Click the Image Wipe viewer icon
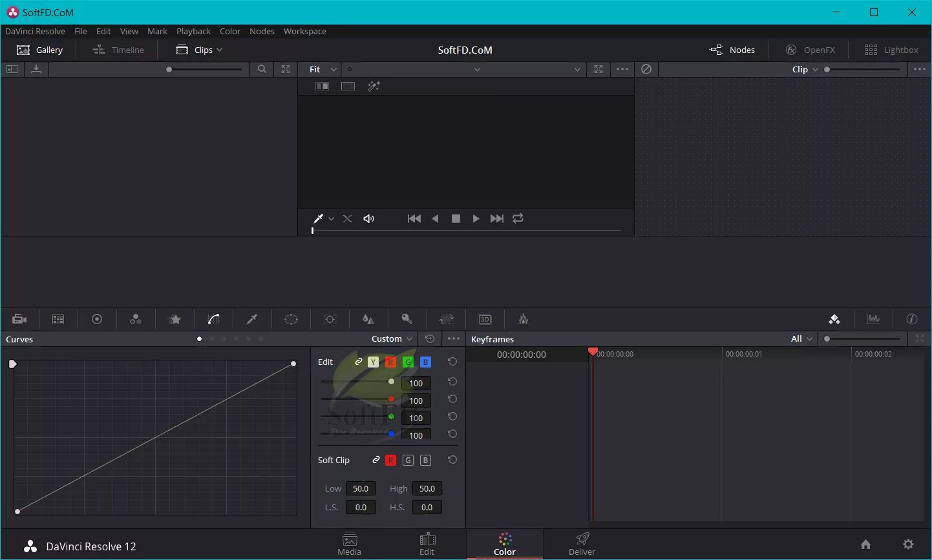This screenshot has width=932, height=560. pyautogui.click(x=322, y=86)
